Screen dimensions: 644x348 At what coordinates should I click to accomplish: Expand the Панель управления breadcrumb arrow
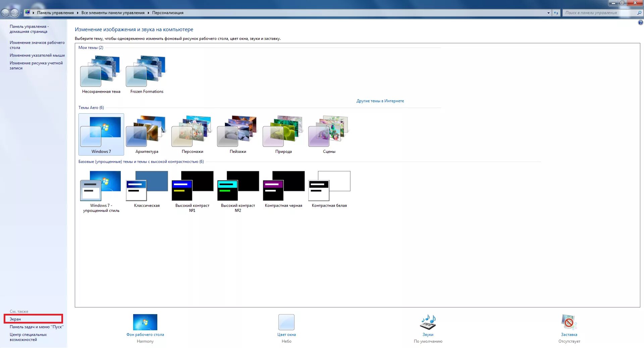coord(77,13)
